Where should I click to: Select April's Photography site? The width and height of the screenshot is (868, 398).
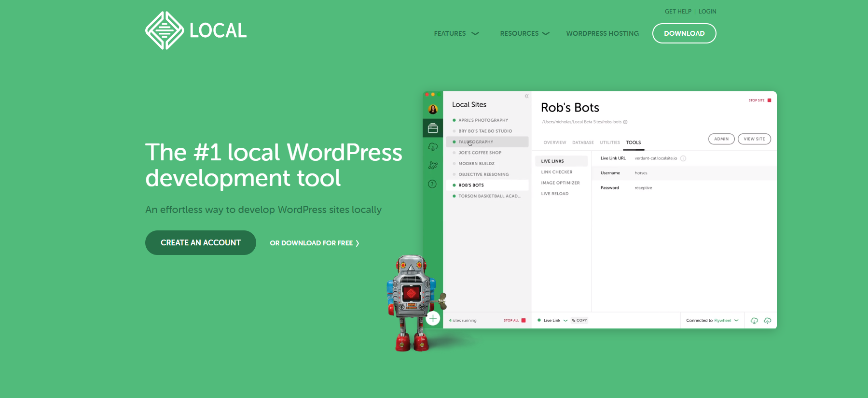487,120
